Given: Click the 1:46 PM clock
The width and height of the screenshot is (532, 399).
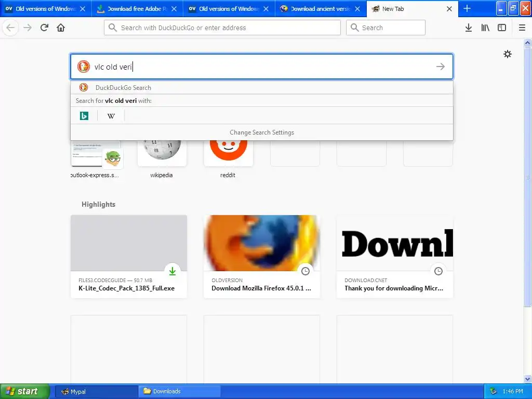Looking at the screenshot, I should click(513, 392).
